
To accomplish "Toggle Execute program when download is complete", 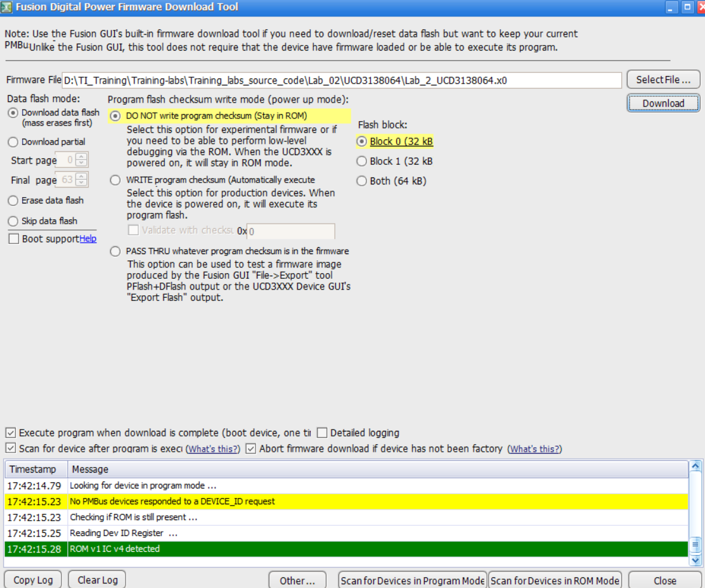I will coord(11,433).
